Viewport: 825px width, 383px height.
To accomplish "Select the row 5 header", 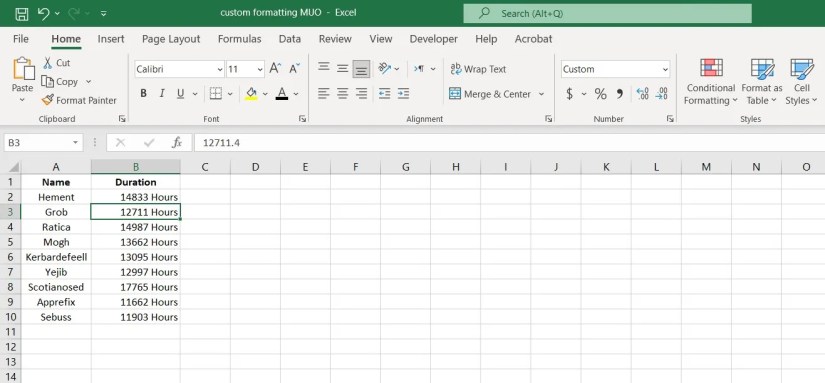I will tap(11, 242).
